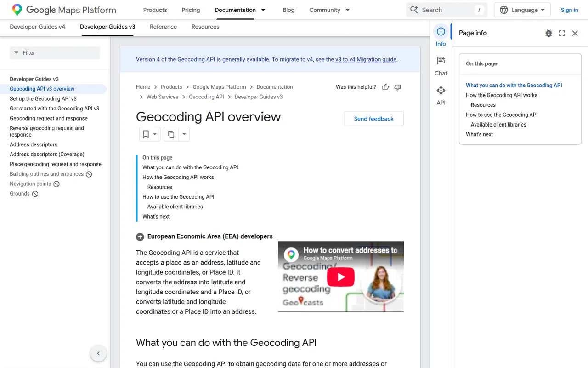Click the Google Maps Platform logo
This screenshot has width=588, height=368.
point(64,10)
